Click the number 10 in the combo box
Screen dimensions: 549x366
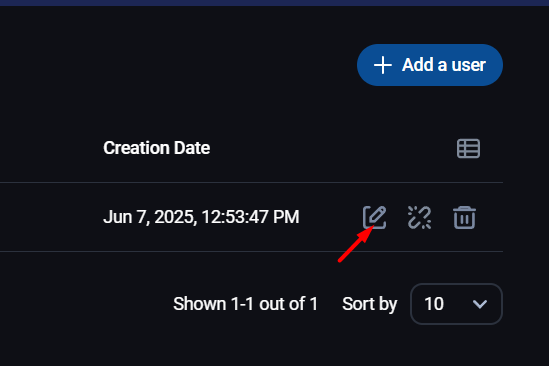point(434,304)
